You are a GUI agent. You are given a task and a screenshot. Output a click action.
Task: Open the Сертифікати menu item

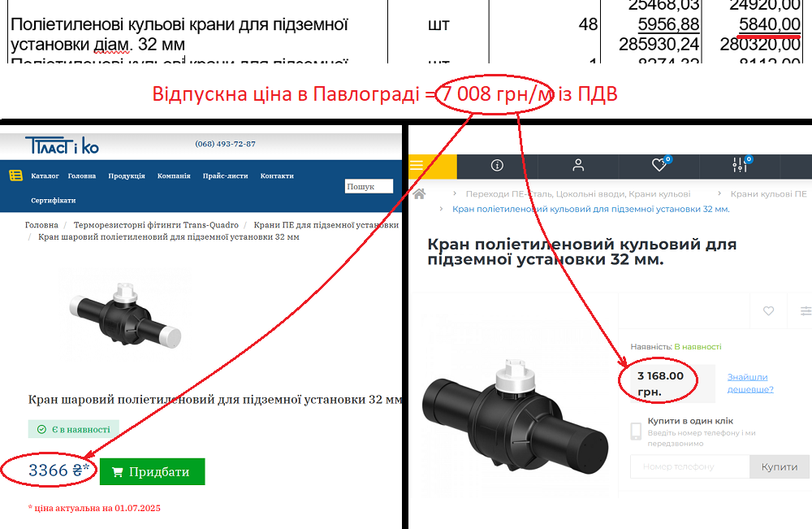54,200
